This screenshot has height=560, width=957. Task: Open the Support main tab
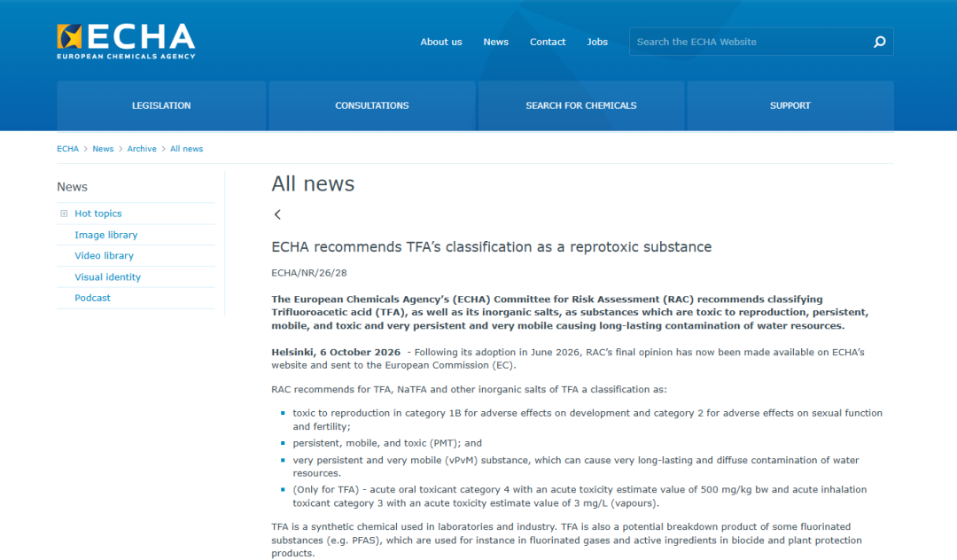tap(790, 105)
